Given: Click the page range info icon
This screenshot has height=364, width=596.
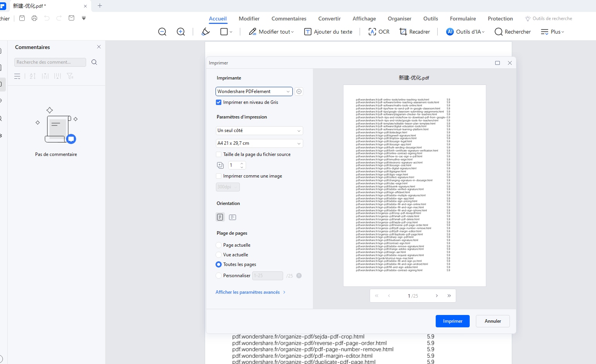Looking at the screenshot, I should point(299,276).
